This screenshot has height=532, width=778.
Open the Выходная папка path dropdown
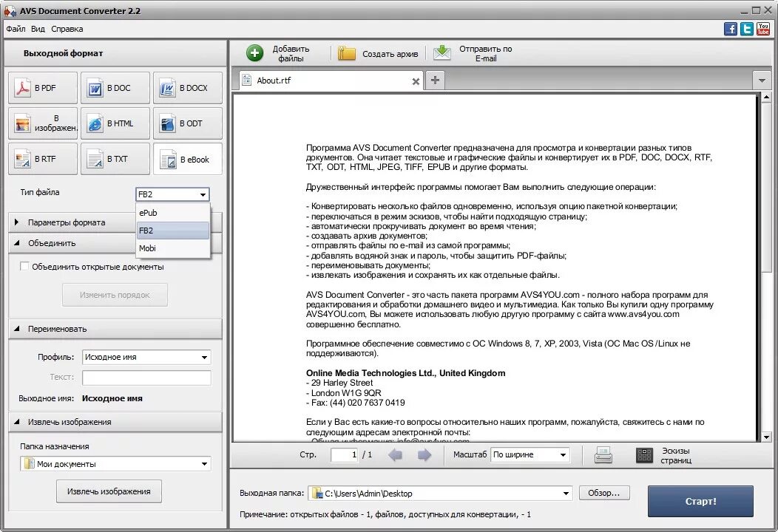[x=440, y=494]
